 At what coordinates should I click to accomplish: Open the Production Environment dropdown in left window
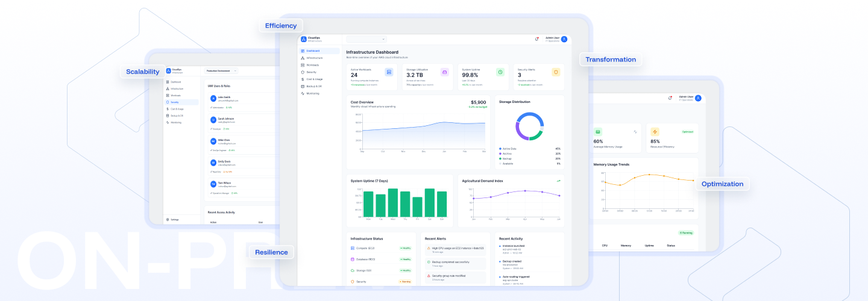221,70
